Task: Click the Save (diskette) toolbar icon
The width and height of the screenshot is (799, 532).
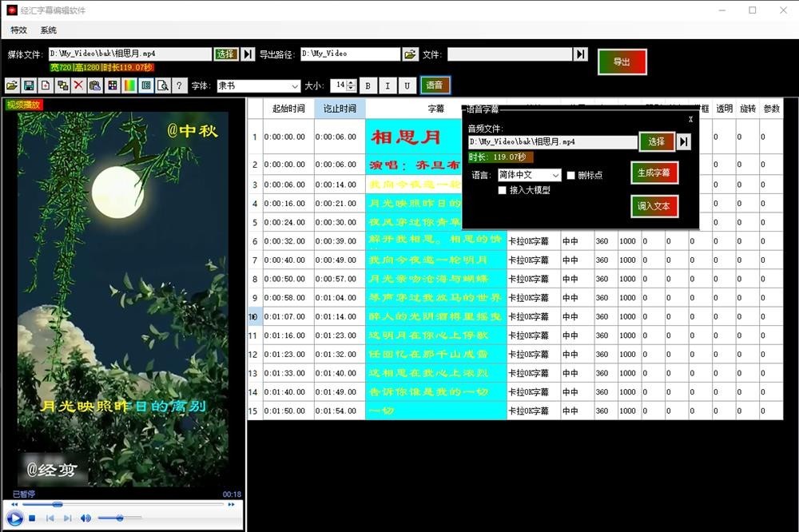Action: coord(30,85)
